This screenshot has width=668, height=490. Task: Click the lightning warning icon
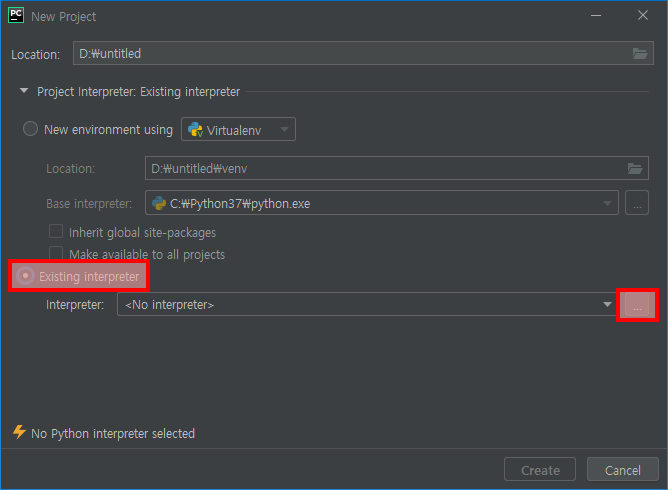point(19,432)
